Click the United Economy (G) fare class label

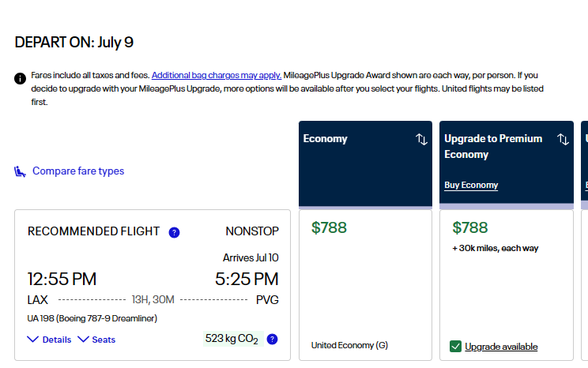point(349,345)
